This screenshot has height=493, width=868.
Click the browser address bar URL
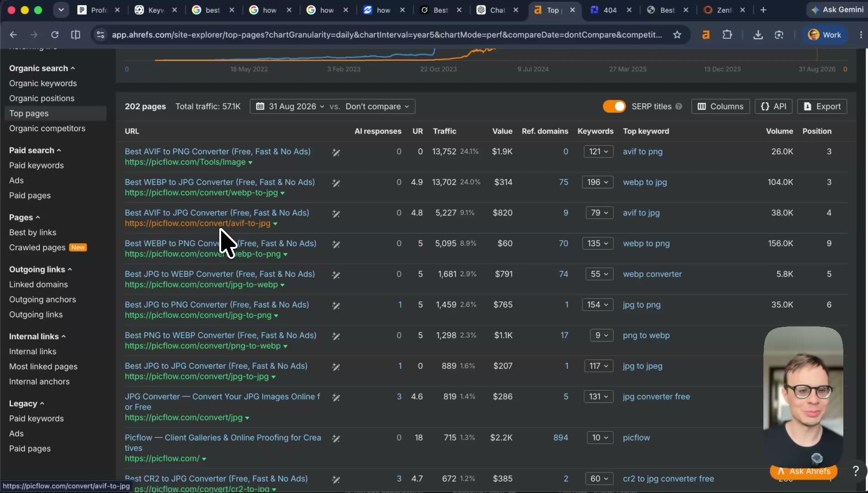click(x=386, y=35)
